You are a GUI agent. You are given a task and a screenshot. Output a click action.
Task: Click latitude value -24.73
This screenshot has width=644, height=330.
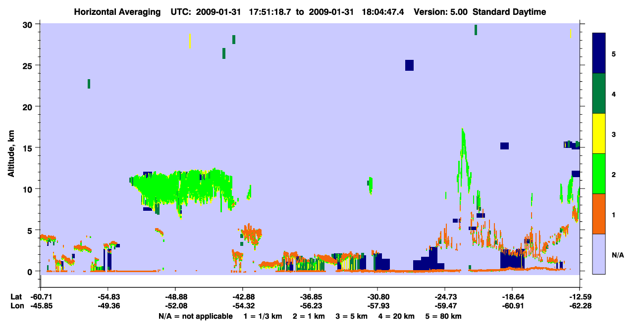445,296
